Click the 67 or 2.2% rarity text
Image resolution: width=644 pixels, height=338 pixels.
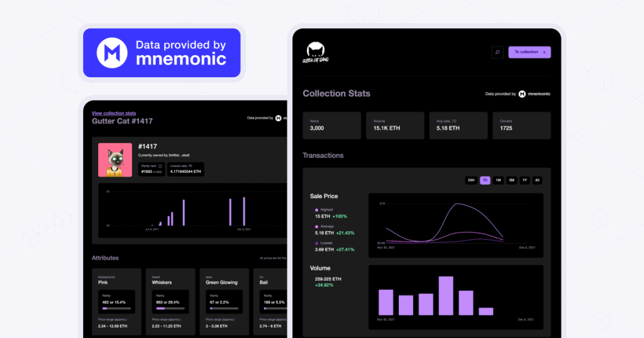(x=219, y=302)
